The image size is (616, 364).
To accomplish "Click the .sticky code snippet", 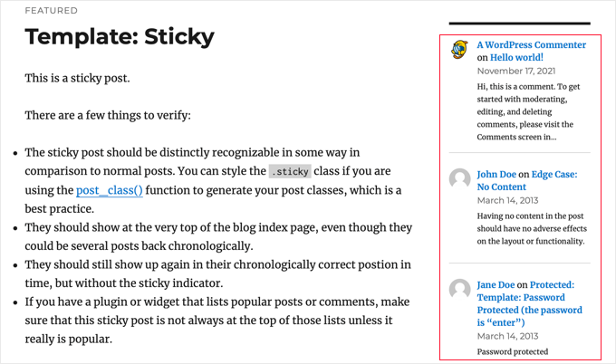I will pos(290,171).
